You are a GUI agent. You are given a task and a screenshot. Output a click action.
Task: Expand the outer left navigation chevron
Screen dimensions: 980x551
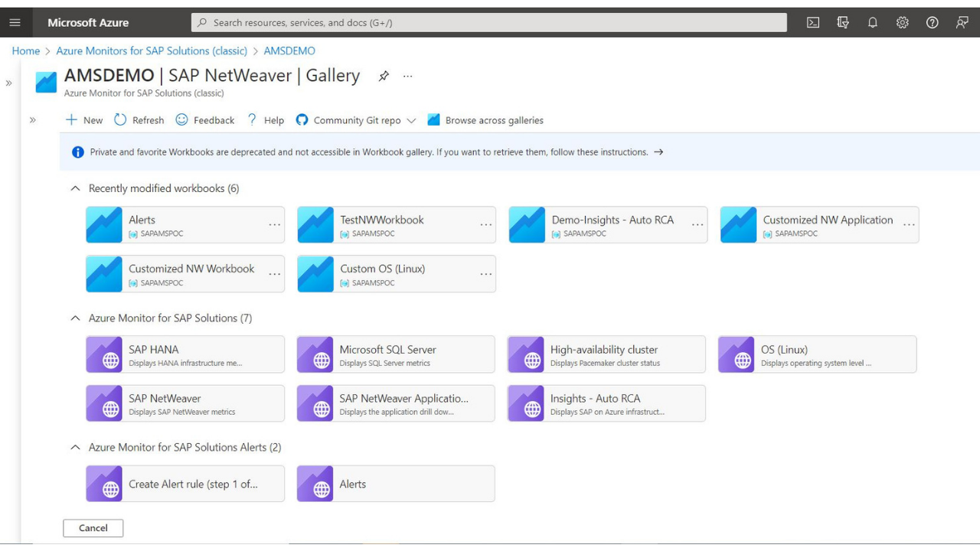click(x=9, y=83)
